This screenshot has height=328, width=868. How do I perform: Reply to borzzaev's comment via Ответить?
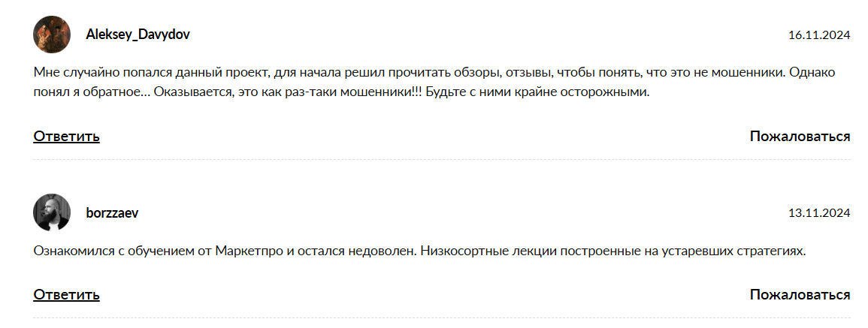click(66, 294)
